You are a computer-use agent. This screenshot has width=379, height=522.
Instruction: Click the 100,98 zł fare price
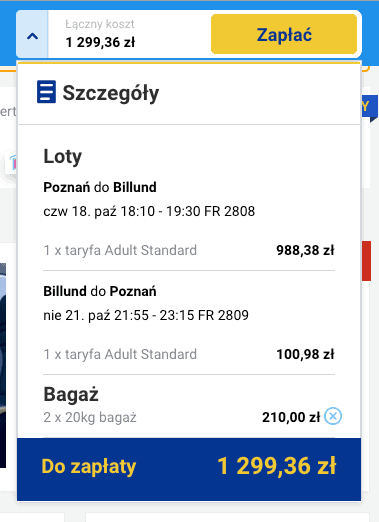coord(305,354)
